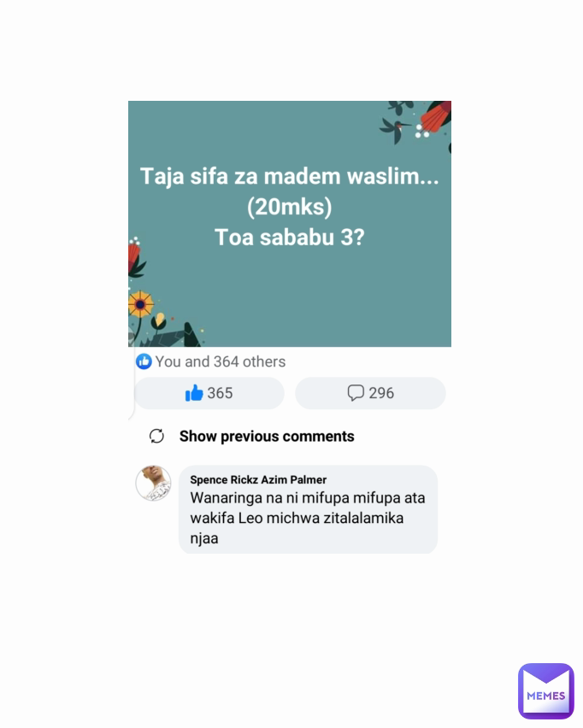Image resolution: width=583 pixels, height=728 pixels.
Task: View who reacted: You and 364 others
Action: [x=221, y=361]
